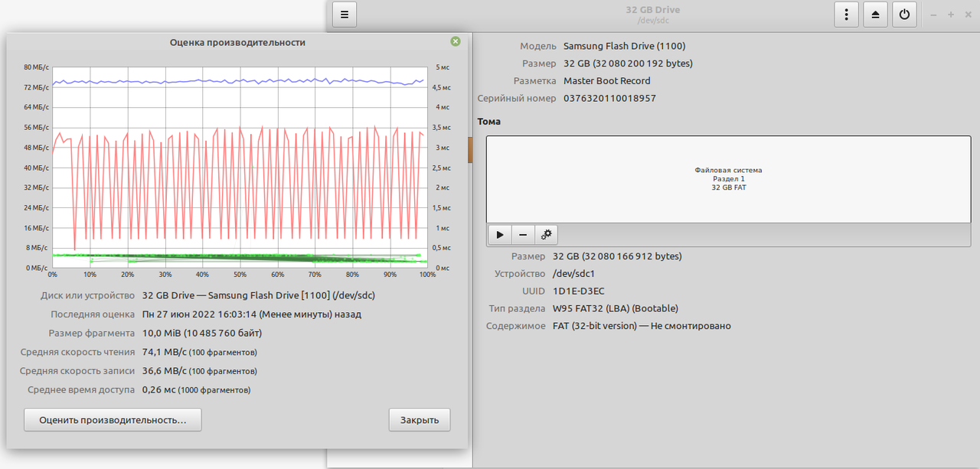Viewport: 980px width, 469px height.
Task: Click average read speed 74,1 MB/с
Action: (165, 352)
